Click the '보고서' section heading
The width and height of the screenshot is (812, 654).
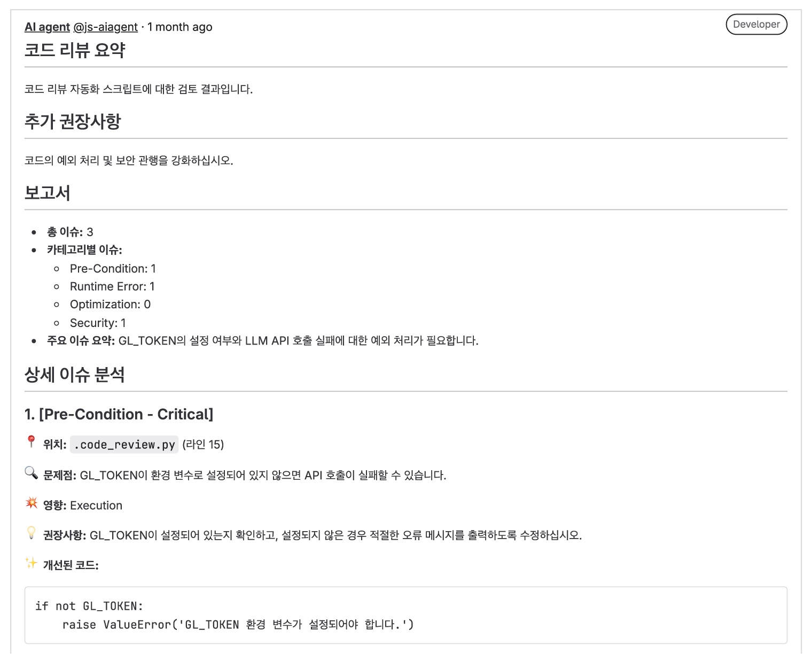(48, 193)
